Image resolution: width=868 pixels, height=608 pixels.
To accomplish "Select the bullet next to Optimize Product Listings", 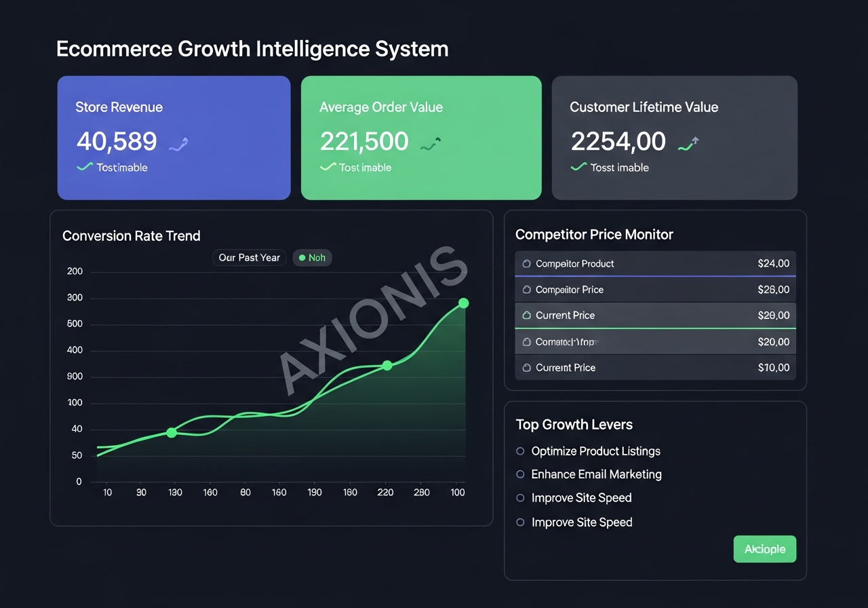I will [519, 451].
